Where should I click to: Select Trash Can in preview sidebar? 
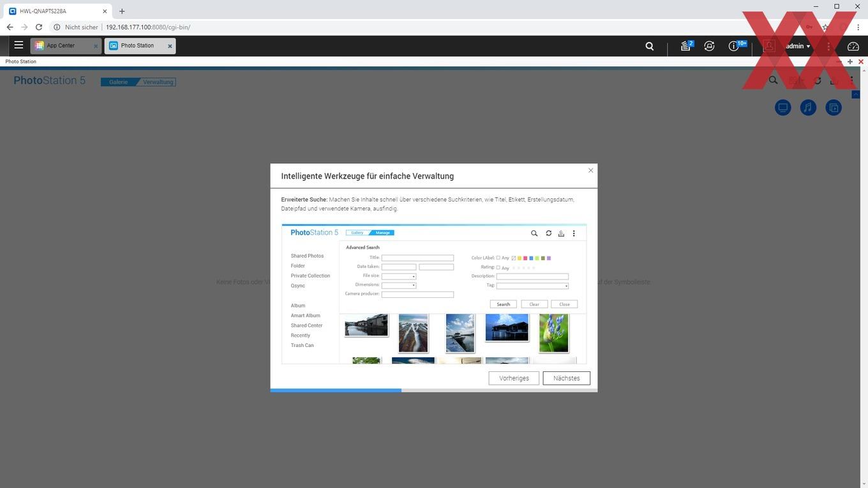[302, 345]
